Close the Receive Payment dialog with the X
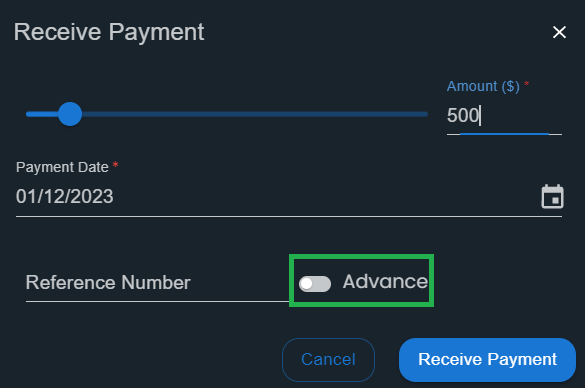Screen dimensions: 588x391 pos(561,32)
